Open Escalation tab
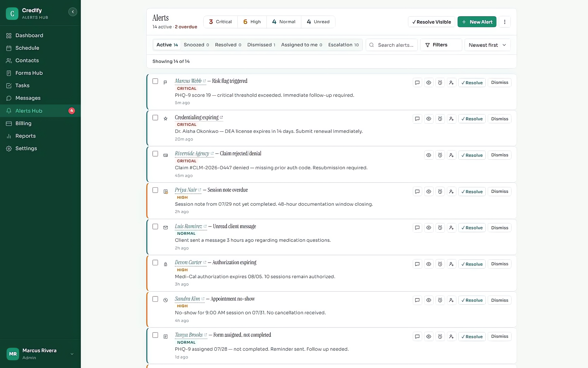Image resolution: width=588 pixels, height=368 pixels. pyautogui.click(x=343, y=45)
